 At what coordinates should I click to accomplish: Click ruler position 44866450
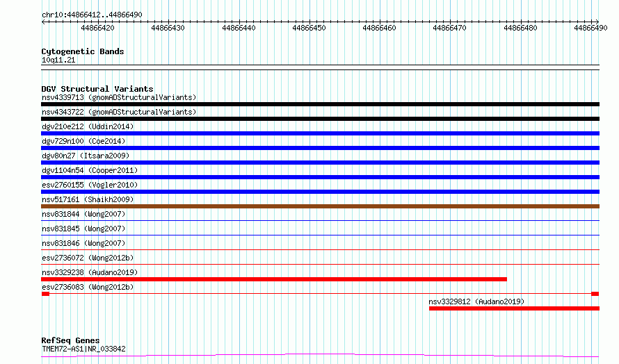[309, 28]
